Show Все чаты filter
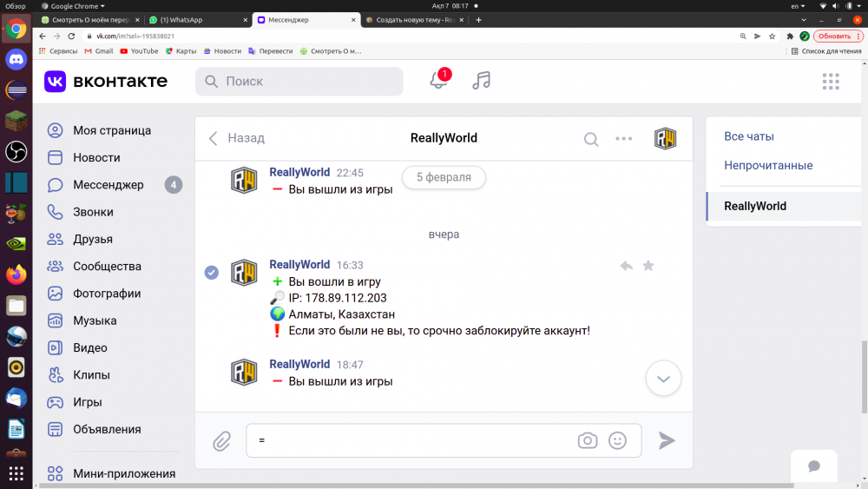Screen dimensions: 868x489 tap(749, 136)
